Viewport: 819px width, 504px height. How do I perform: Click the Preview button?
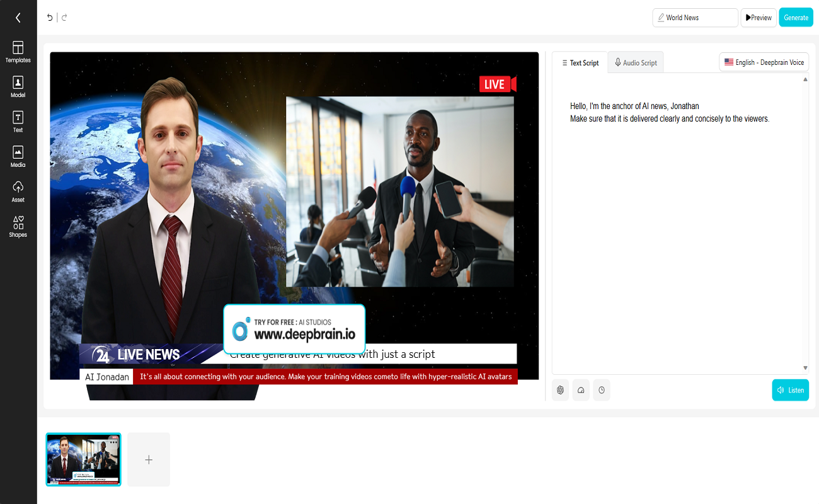tap(759, 18)
